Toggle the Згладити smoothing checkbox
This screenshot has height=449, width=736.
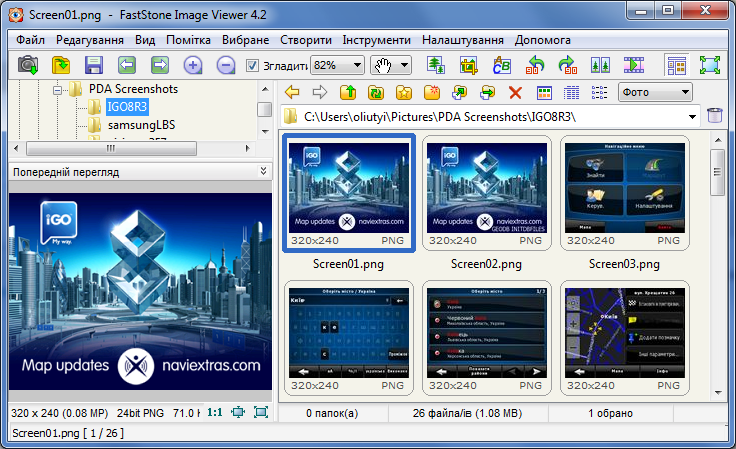coord(252,66)
